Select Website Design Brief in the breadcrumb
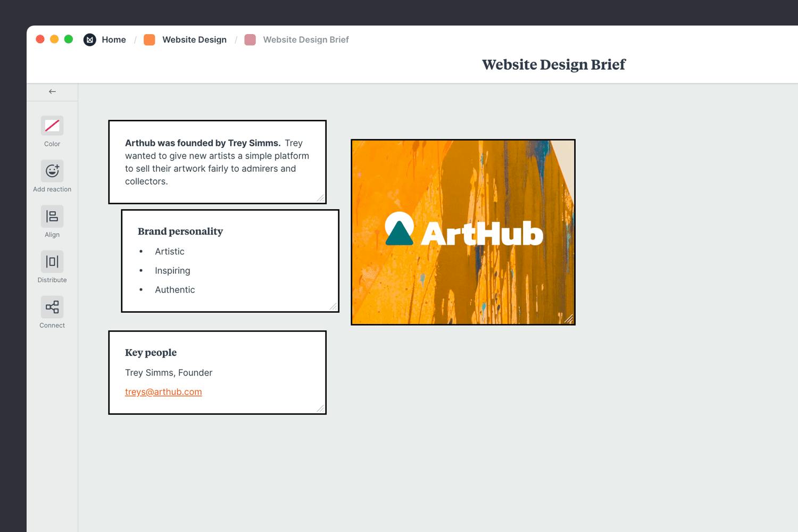 [x=306, y=39]
